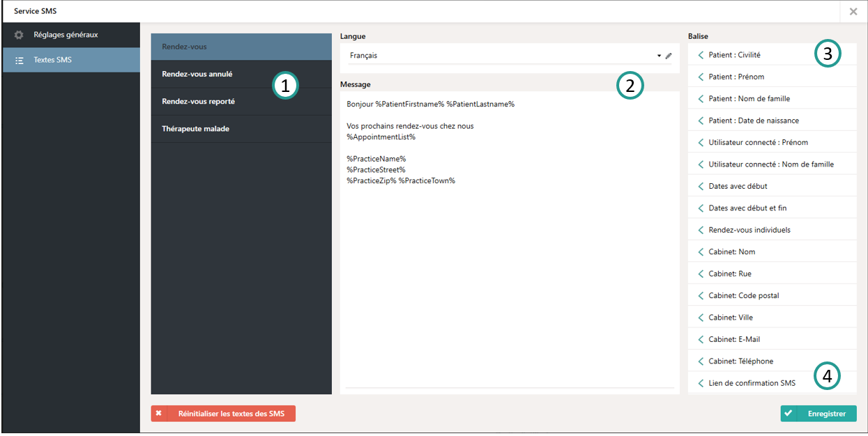Insert the Patient : Prénom tag arrow

pos(701,77)
